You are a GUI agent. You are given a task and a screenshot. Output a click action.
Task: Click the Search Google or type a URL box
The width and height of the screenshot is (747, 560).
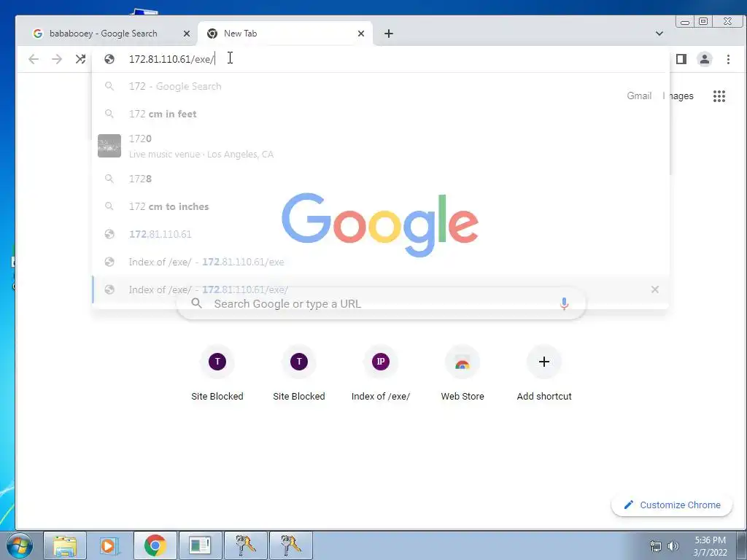[381, 303]
